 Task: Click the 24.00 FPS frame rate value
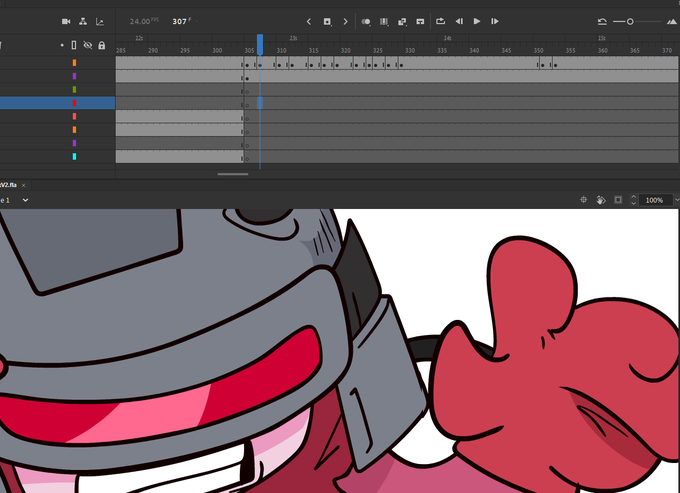click(144, 21)
